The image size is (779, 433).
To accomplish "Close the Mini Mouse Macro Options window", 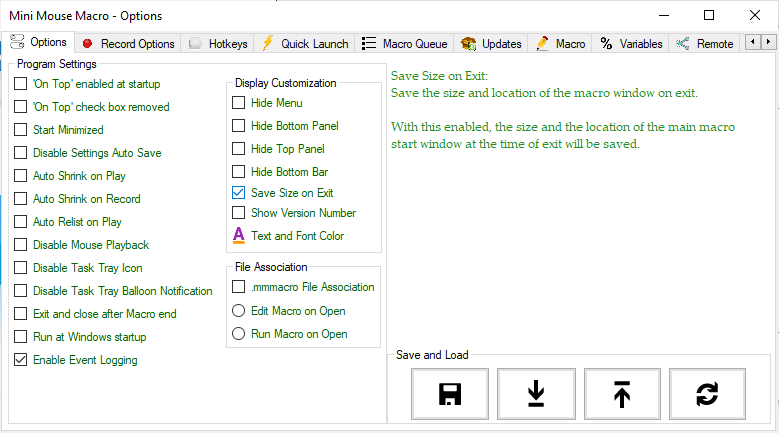I will click(755, 15).
